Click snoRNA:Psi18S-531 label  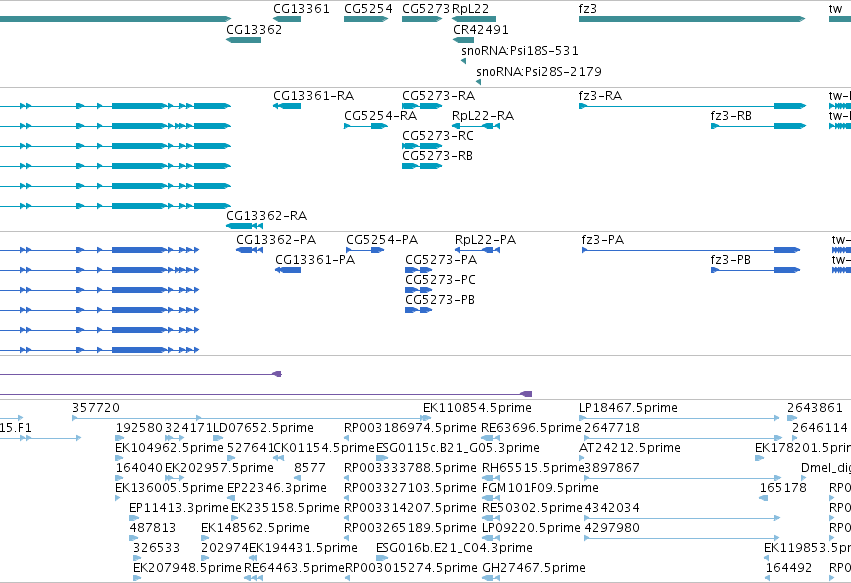tap(520, 50)
